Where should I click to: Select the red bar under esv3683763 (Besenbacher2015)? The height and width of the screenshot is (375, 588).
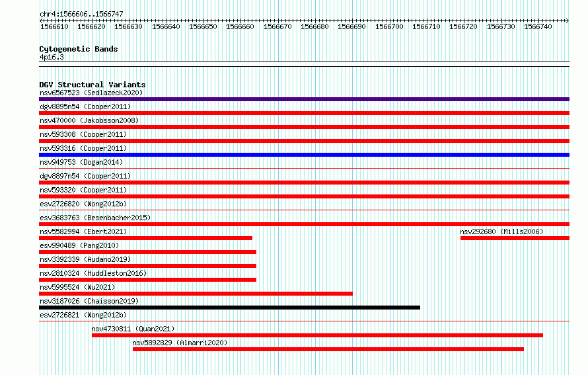point(304,224)
